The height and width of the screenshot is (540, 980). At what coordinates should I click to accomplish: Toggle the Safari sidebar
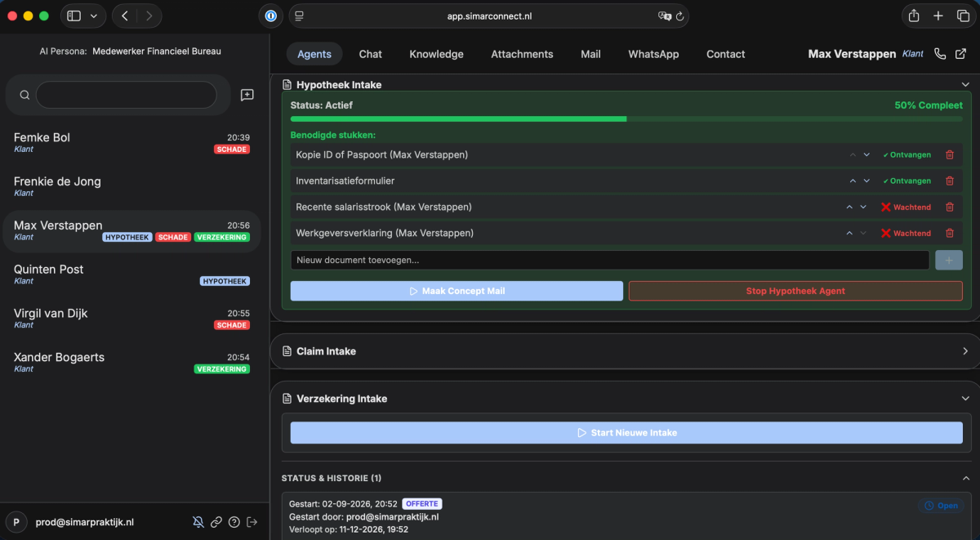coord(73,16)
